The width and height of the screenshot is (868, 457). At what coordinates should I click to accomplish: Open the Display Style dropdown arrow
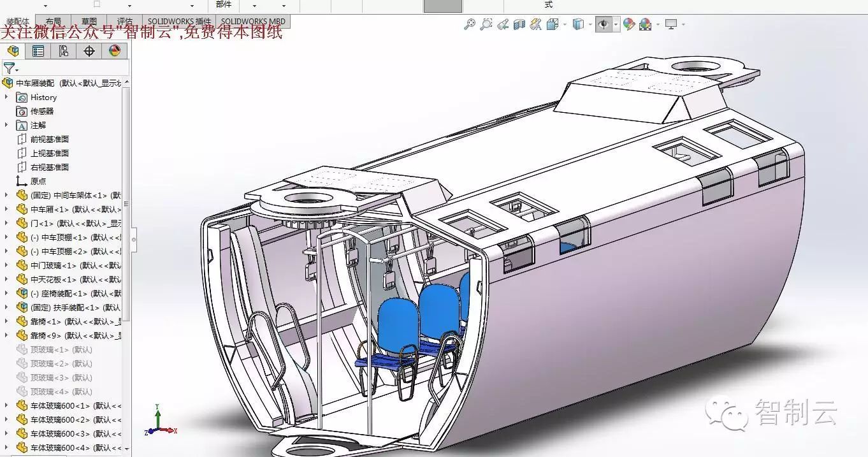click(x=590, y=25)
